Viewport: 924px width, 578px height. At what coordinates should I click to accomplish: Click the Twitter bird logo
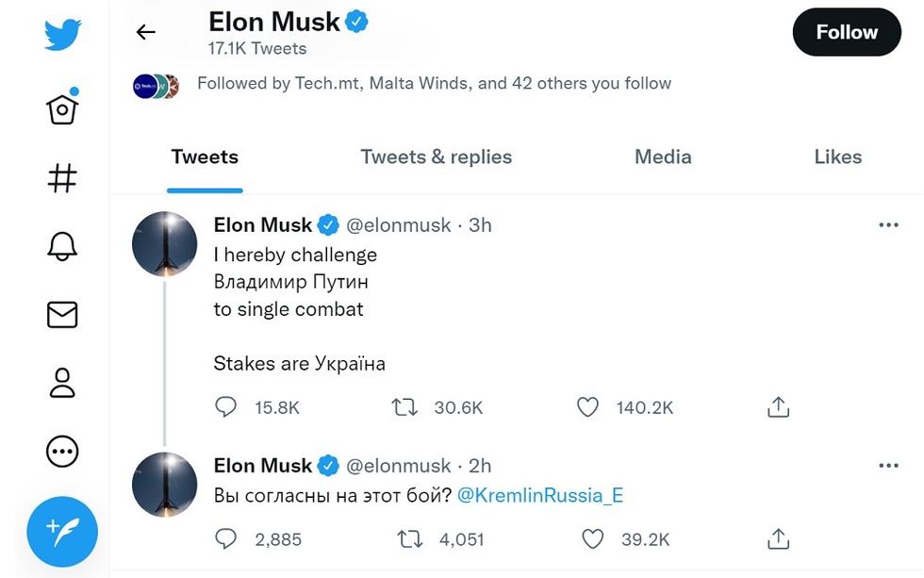(61, 31)
